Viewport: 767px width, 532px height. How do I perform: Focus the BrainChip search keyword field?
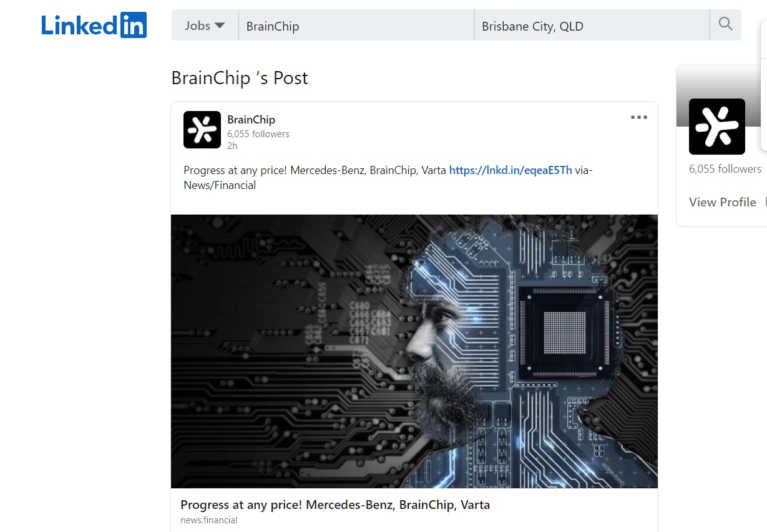coord(356,26)
